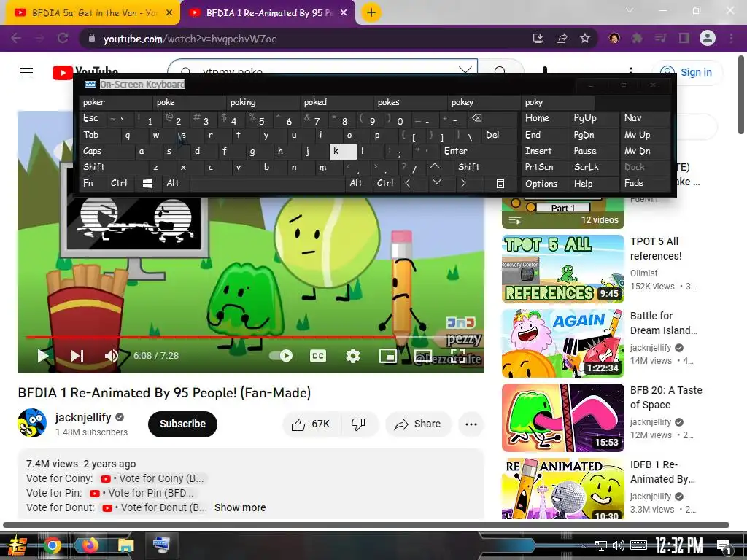Open YouTube hamburger guide menu

[26, 72]
